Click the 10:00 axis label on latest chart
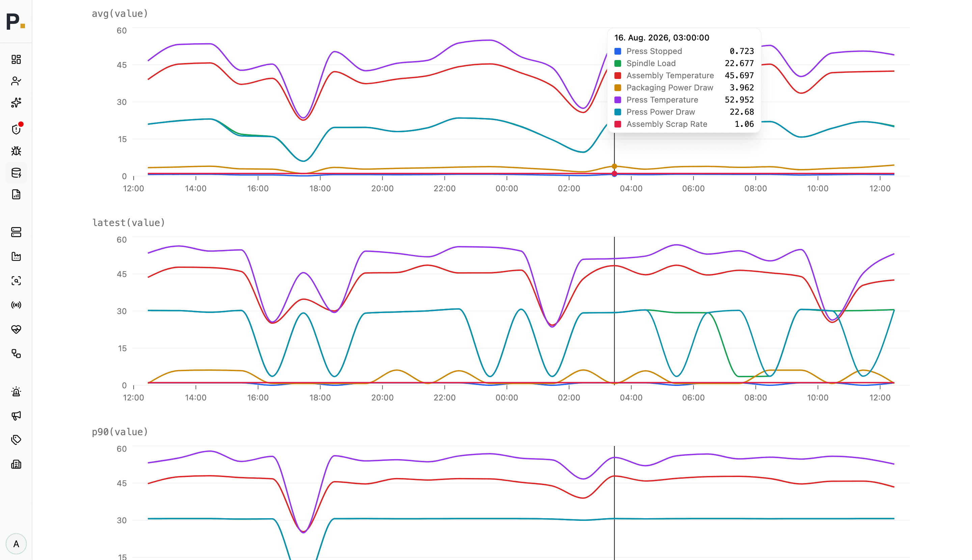This screenshot has width=972, height=560. coord(818,398)
